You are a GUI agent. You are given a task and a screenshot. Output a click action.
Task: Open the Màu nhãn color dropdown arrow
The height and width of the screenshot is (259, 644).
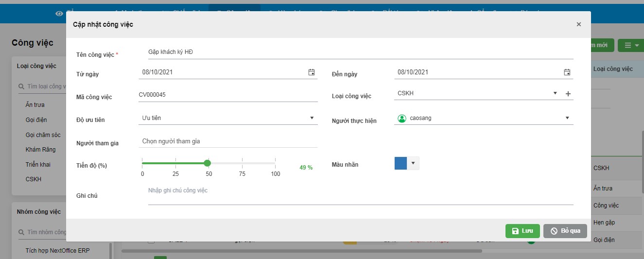click(x=413, y=163)
